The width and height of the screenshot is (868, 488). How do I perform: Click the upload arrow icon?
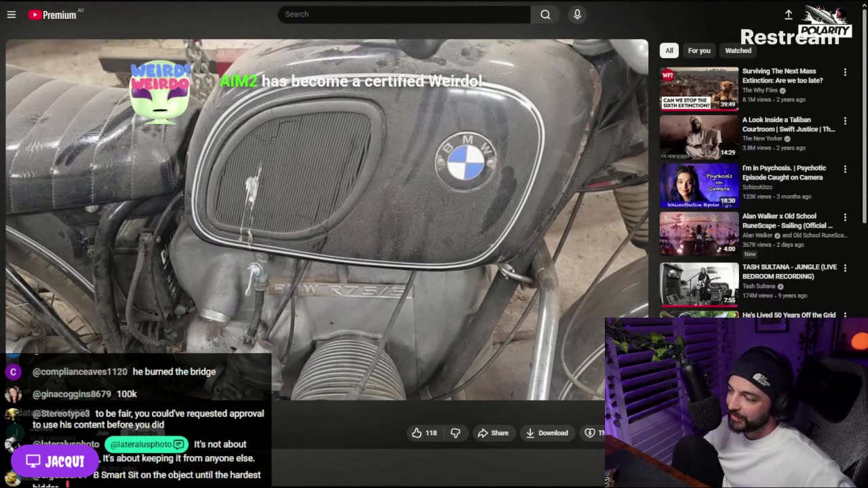point(789,14)
